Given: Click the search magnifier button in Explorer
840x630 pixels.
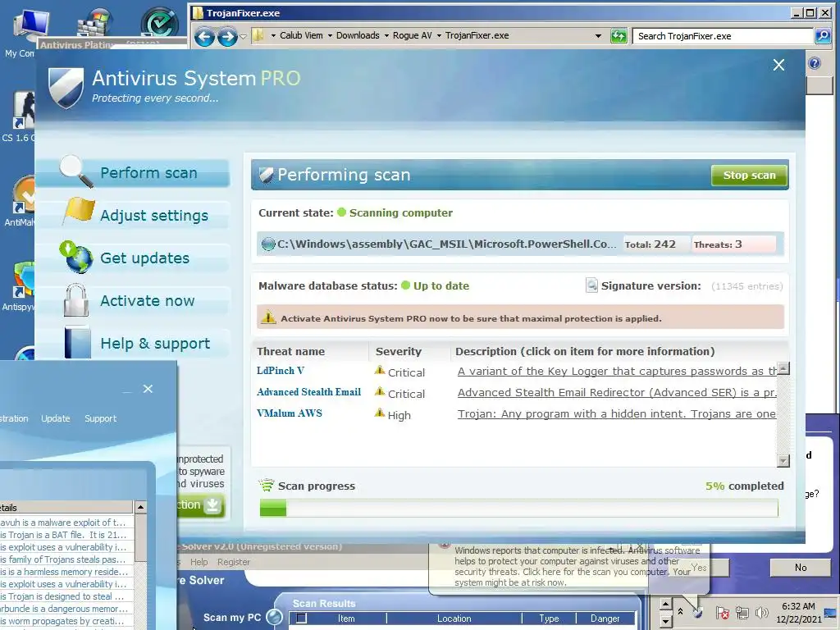Looking at the screenshot, I should click(822, 36).
